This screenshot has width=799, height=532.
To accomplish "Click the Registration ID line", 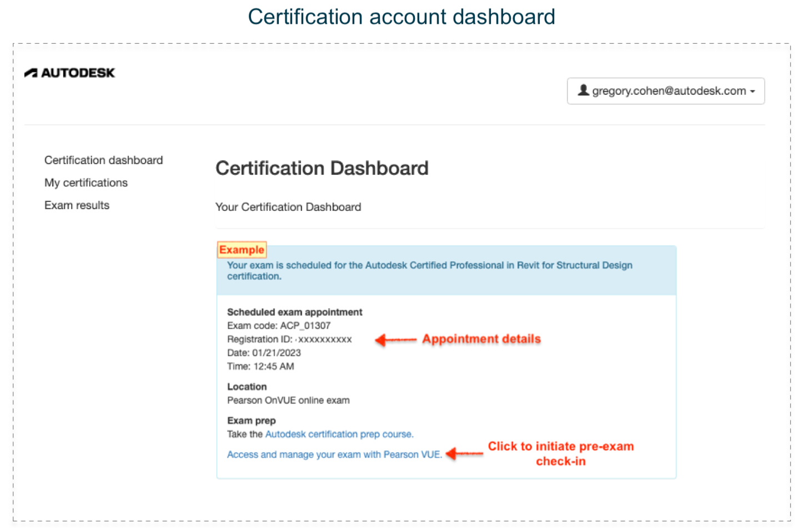I will click(289, 340).
